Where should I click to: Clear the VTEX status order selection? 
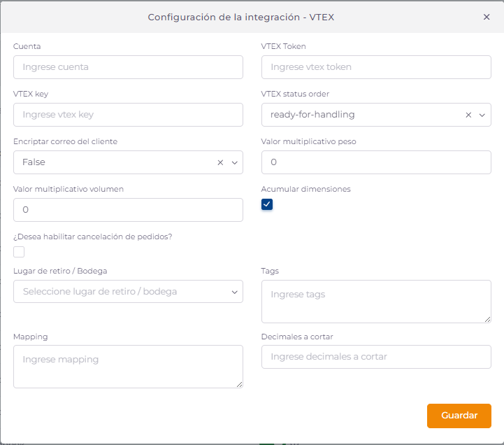coord(468,115)
